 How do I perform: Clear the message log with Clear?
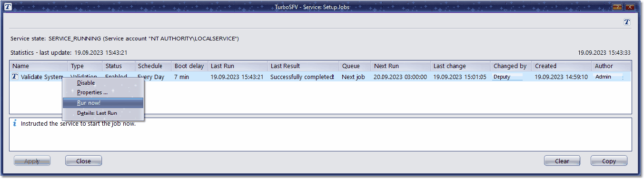pos(562,161)
